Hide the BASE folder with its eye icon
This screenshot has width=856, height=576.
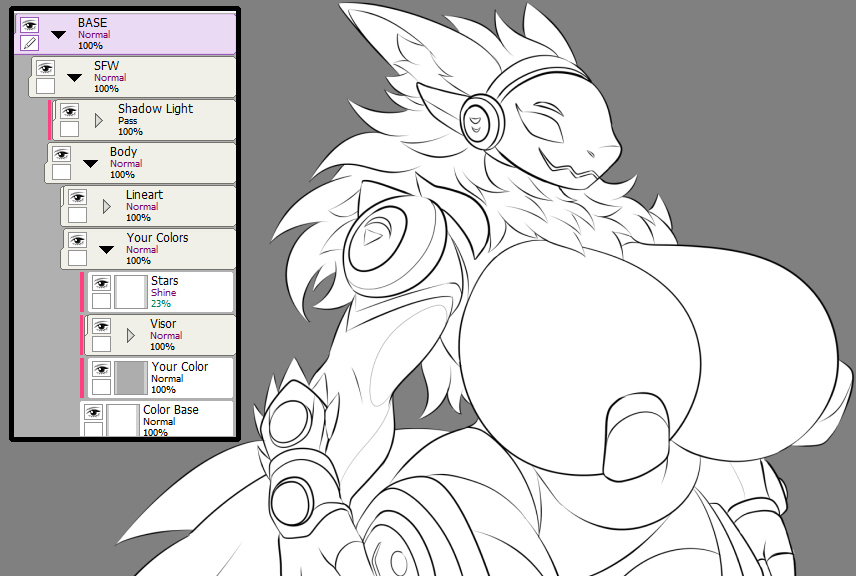(x=29, y=25)
